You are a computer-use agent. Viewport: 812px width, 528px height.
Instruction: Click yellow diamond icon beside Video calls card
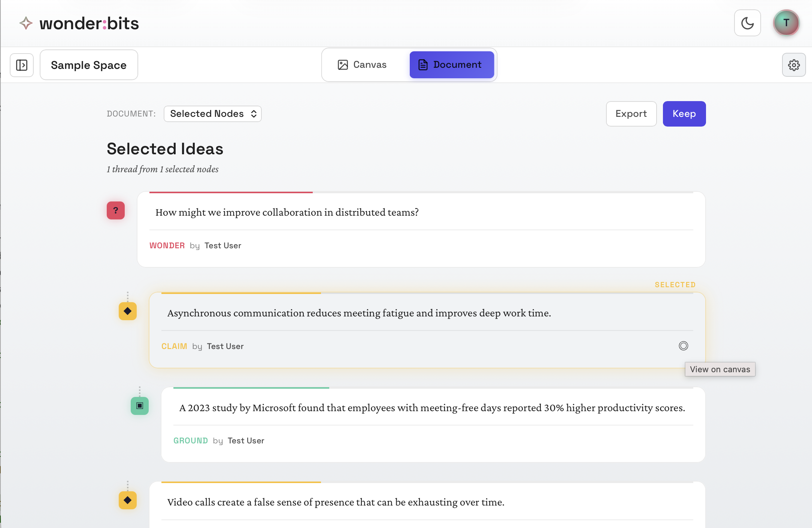[x=128, y=500]
